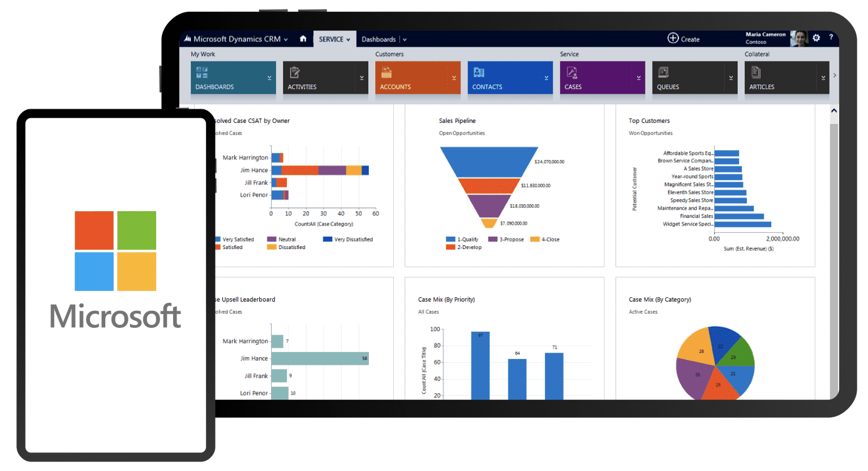The width and height of the screenshot is (868, 471).
Task: Click the Queues tile icon
Action: click(x=663, y=72)
